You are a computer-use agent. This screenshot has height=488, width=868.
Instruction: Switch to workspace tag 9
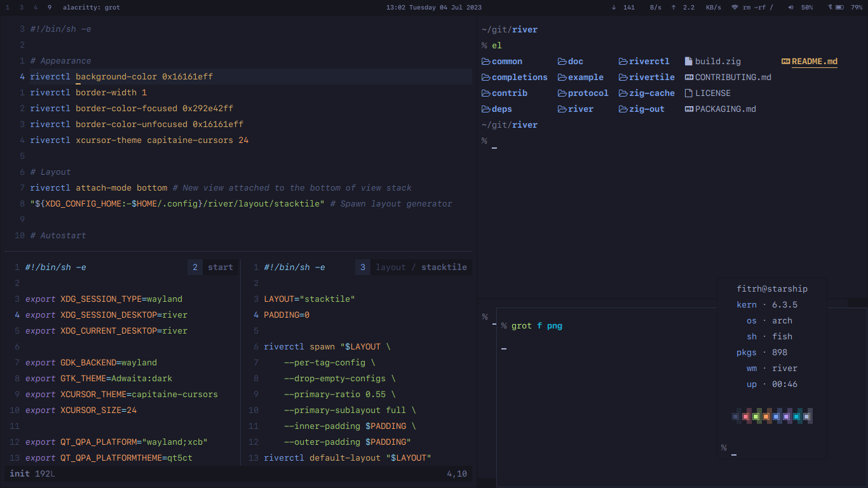click(50, 8)
